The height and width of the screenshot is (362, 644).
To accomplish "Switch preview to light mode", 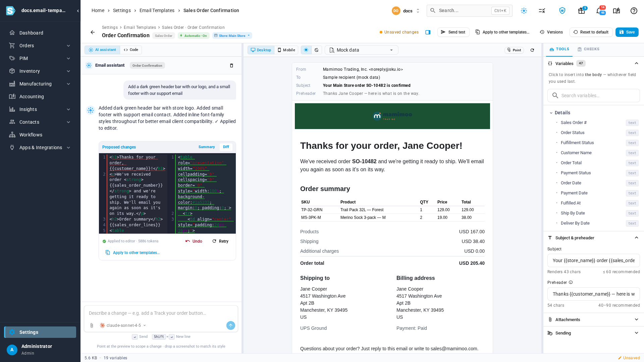I will click(x=306, y=50).
